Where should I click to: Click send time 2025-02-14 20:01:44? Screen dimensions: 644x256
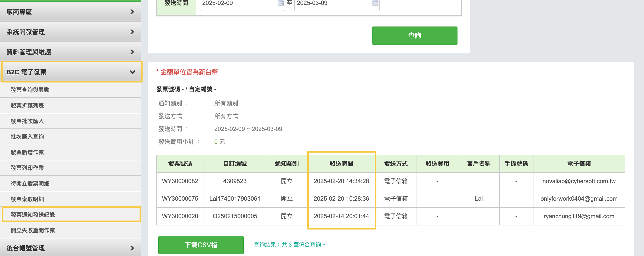point(341,216)
